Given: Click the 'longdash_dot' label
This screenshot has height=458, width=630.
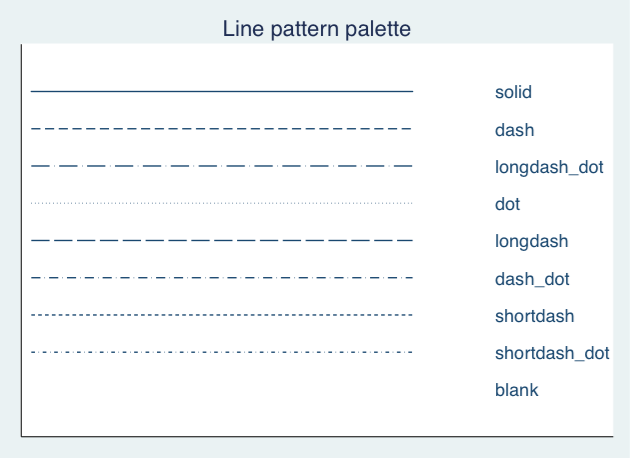Looking at the screenshot, I should (549, 167).
